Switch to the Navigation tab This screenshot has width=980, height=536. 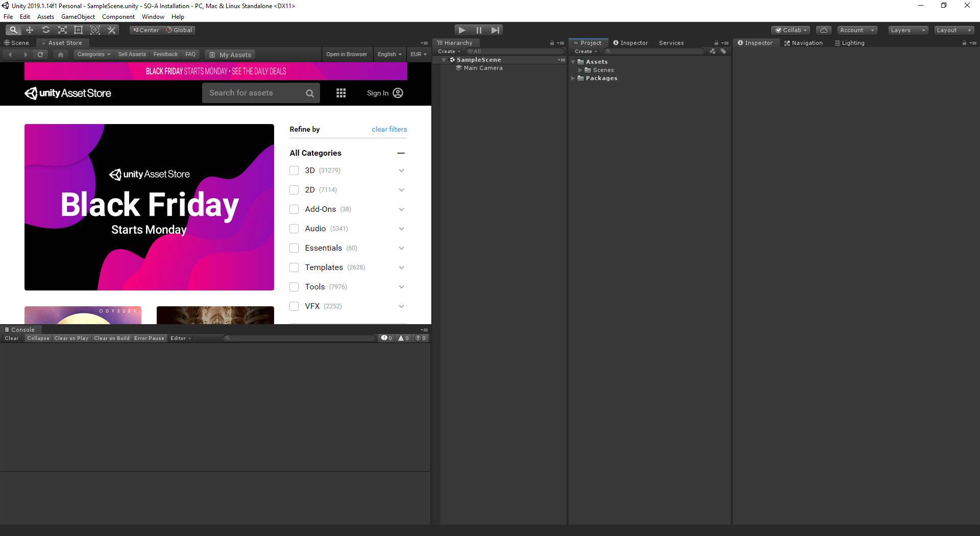(803, 43)
